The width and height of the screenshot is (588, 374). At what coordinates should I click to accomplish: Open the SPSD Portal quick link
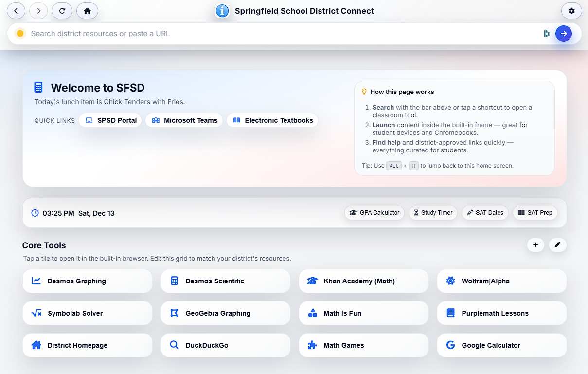(110, 120)
